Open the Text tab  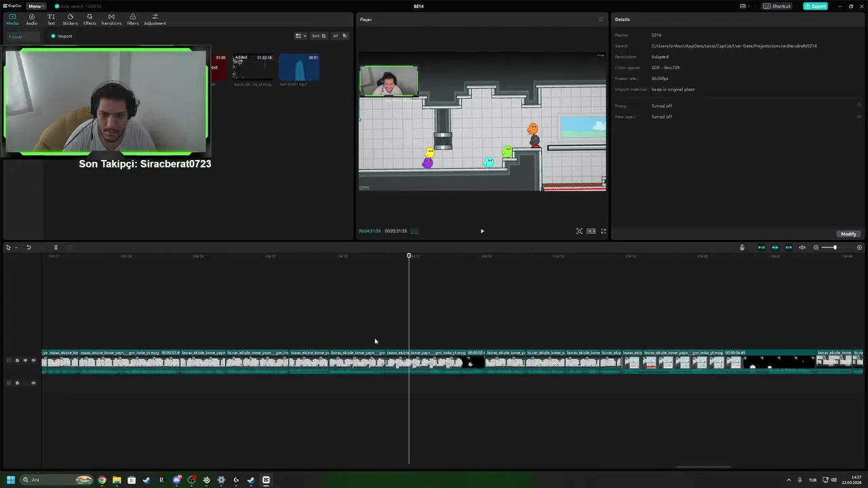(51, 19)
